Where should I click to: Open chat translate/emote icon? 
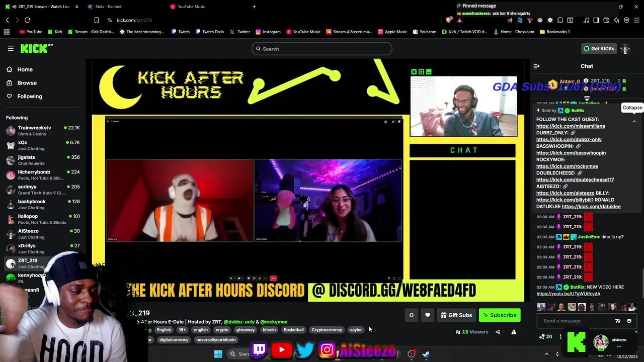[x=618, y=321]
